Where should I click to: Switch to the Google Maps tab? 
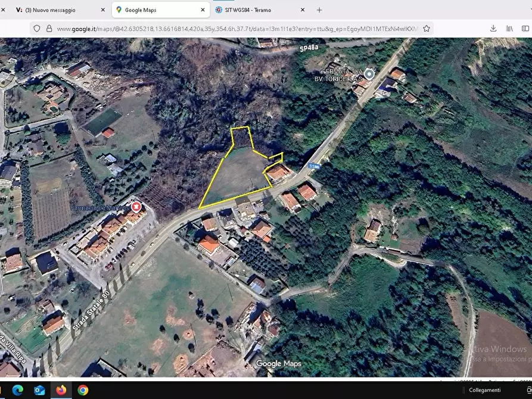[150, 10]
